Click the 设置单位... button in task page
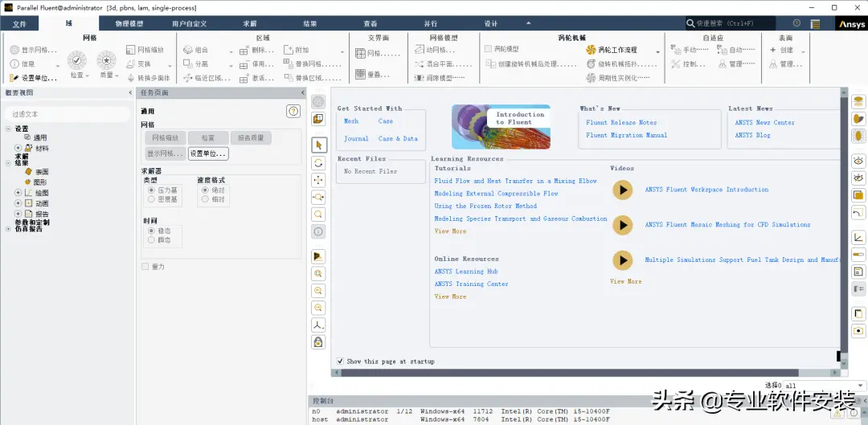 coord(208,153)
